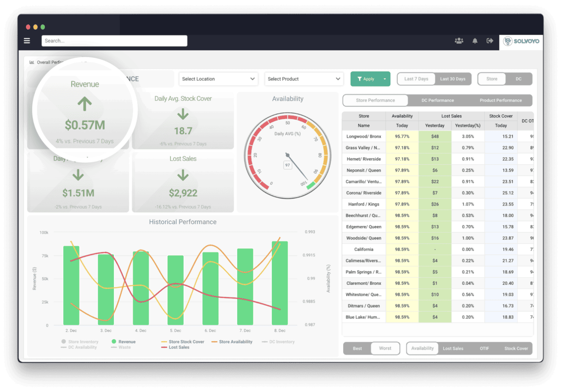561x392 pixels.
Task: Click the Revenue up arrow
Action: [x=85, y=104]
